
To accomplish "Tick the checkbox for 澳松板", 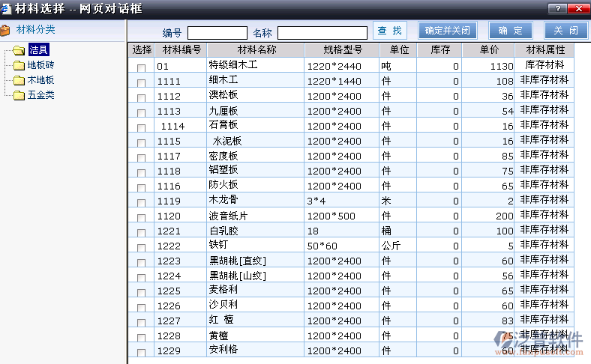I will [141, 98].
